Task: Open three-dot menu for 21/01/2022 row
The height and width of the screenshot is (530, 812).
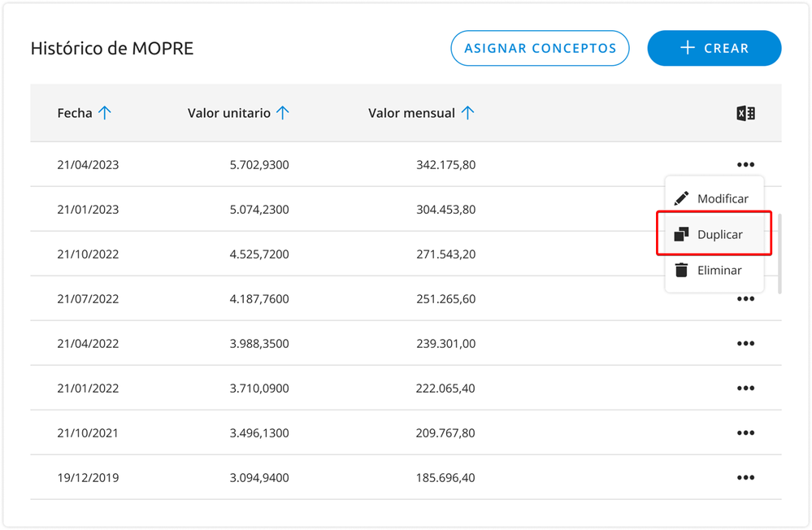Action: pyautogui.click(x=745, y=389)
